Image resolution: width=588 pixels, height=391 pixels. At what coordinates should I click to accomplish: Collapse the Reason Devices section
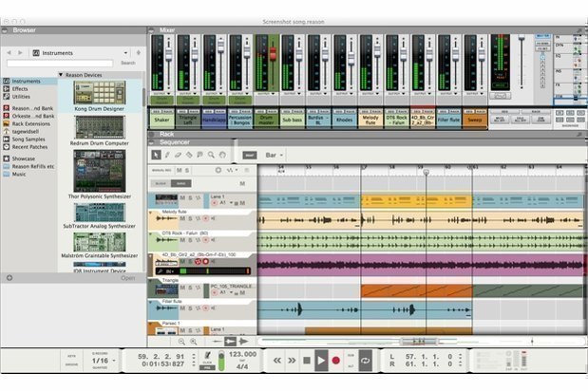[x=61, y=75]
